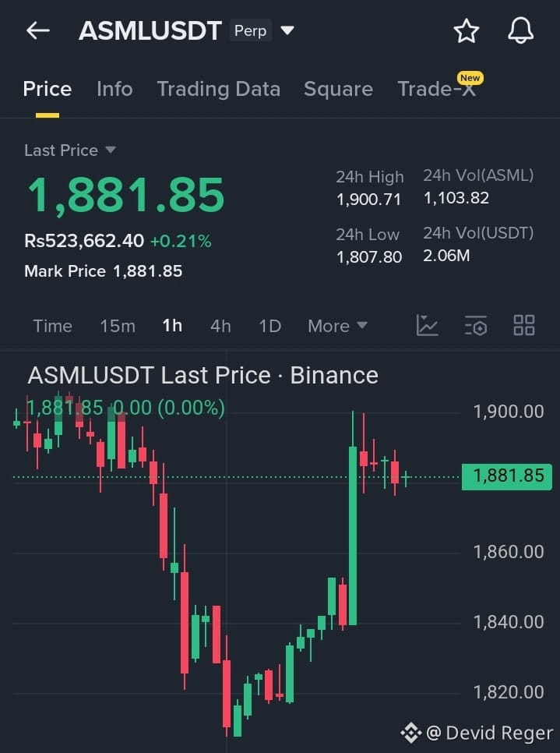
Task: Click the large 1,881.85 last price
Action: 125,196
